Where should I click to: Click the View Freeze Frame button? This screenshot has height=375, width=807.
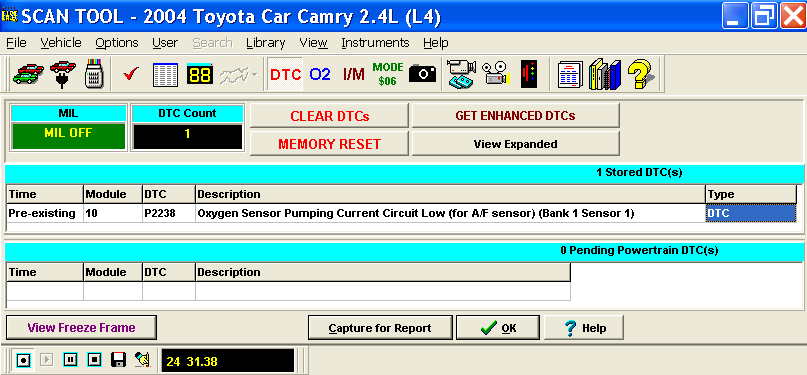click(81, 328)
